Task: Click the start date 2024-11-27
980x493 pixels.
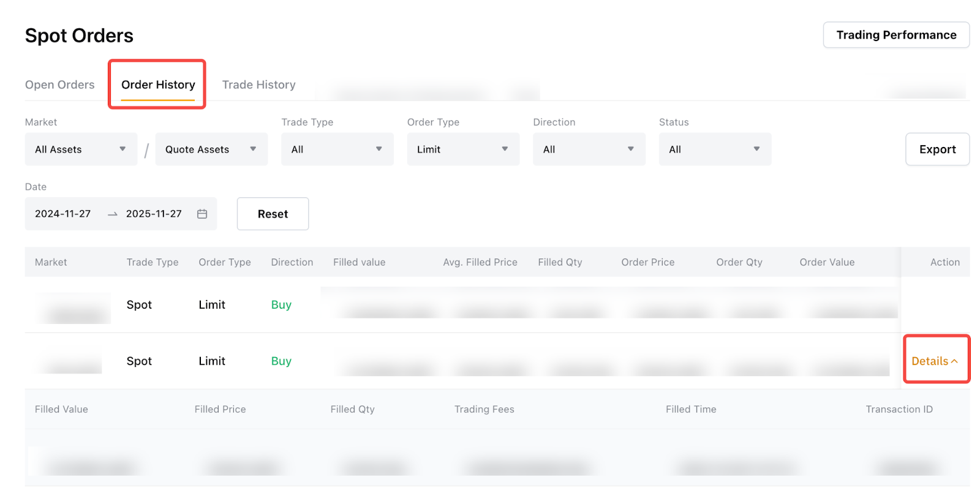Action: 63,214
